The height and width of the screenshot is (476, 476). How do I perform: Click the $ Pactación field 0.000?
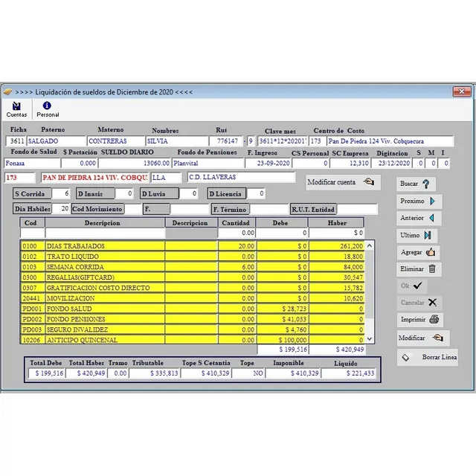point(79,164)
